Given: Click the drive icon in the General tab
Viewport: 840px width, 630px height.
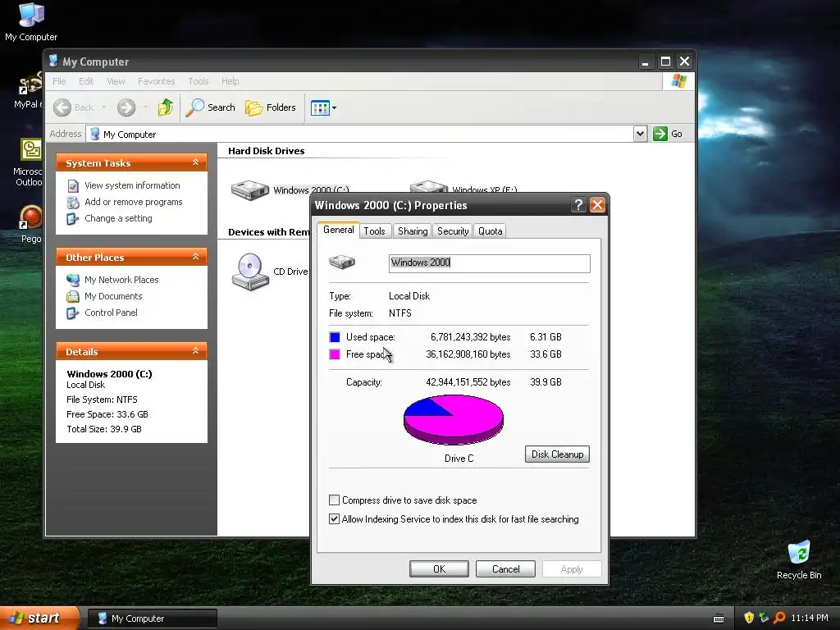Looking at the screenshot, I should pos(342,262).
